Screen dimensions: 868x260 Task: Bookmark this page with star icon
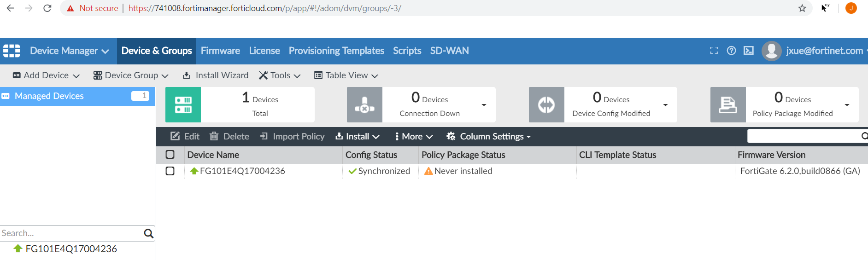tap(802, 8)
